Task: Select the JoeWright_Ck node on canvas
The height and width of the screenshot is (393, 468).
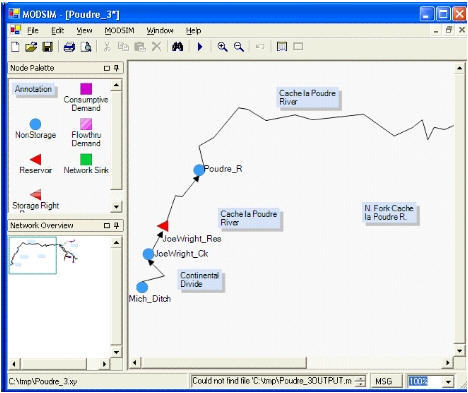Action: pos(148,254)
